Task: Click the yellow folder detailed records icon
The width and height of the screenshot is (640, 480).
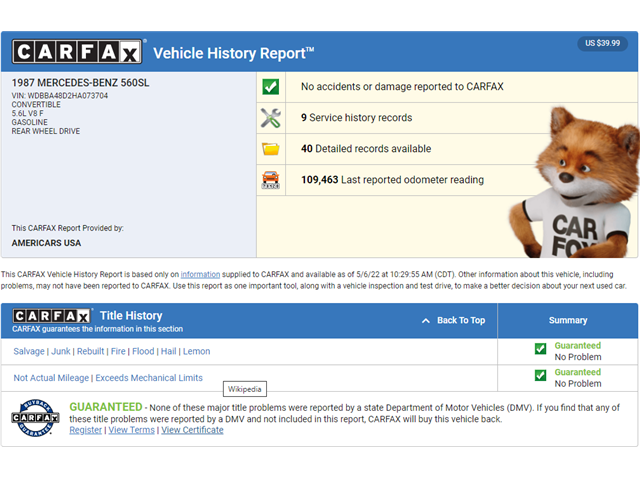Action: pos(271,149)
